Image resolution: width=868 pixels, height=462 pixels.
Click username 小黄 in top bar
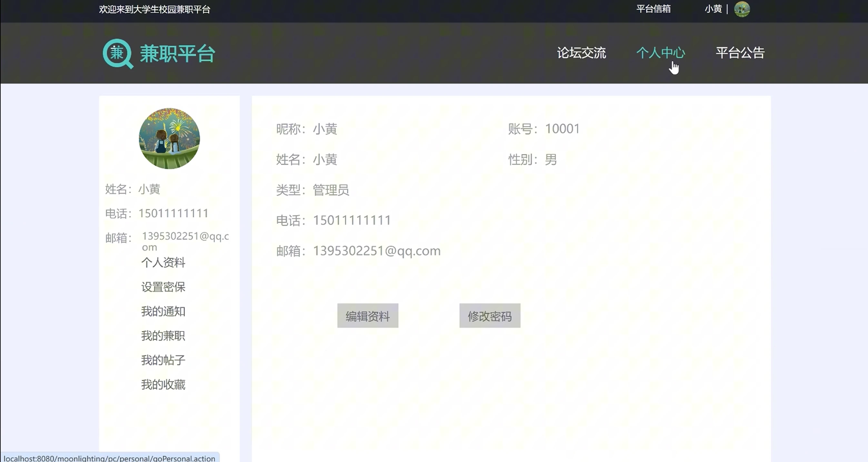[x=713, y=9]
